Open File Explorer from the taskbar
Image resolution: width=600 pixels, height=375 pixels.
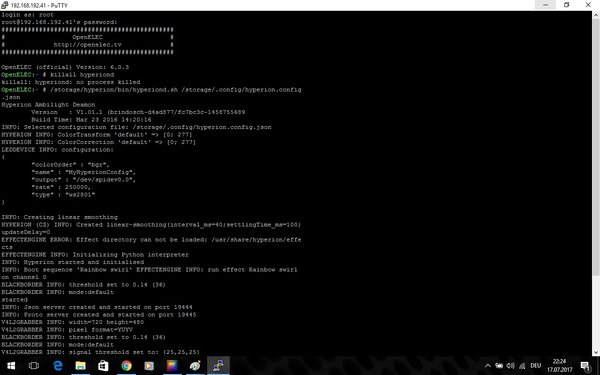coord(80,366)
